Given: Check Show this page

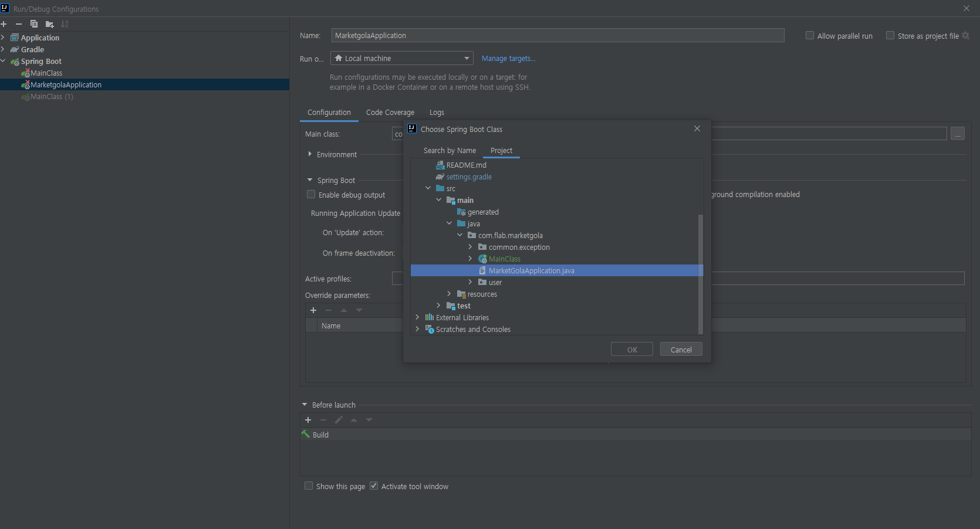Looking at the screenshot, I should tap(309, 486).
